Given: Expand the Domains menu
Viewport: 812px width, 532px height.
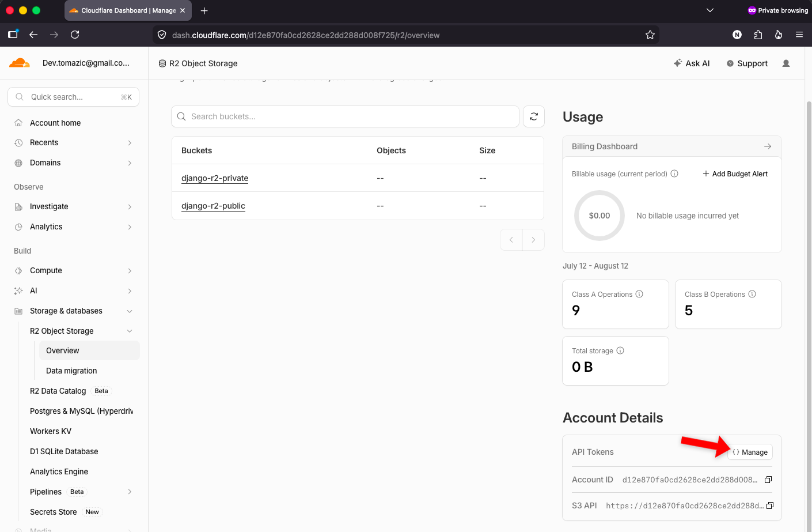Looking at the screenshot, I should point(130,163).
